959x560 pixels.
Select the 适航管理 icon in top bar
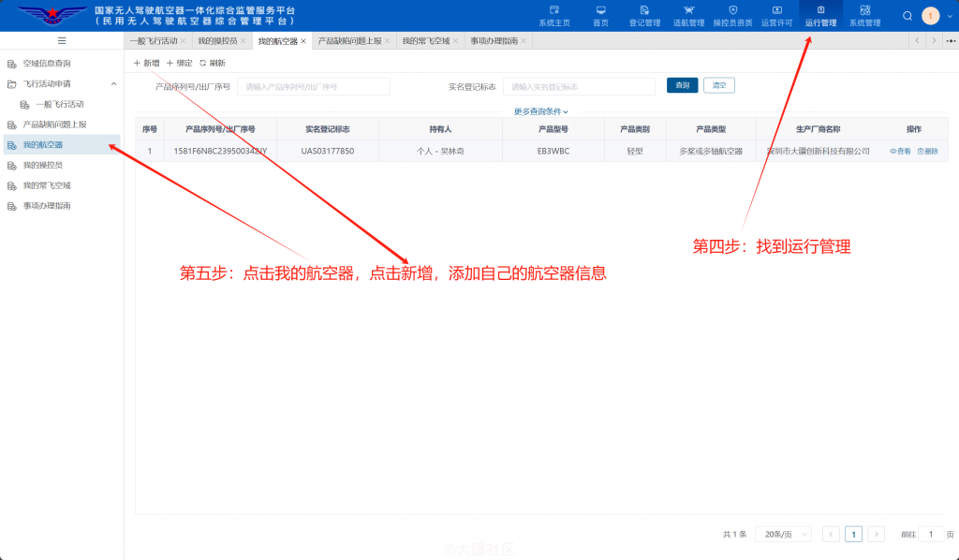coord(688,17)
